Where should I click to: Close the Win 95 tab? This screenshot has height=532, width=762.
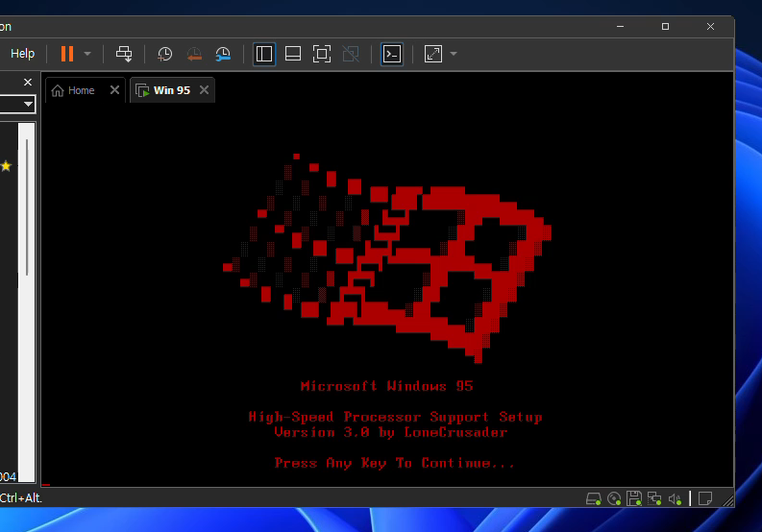(x=204, y=90)
